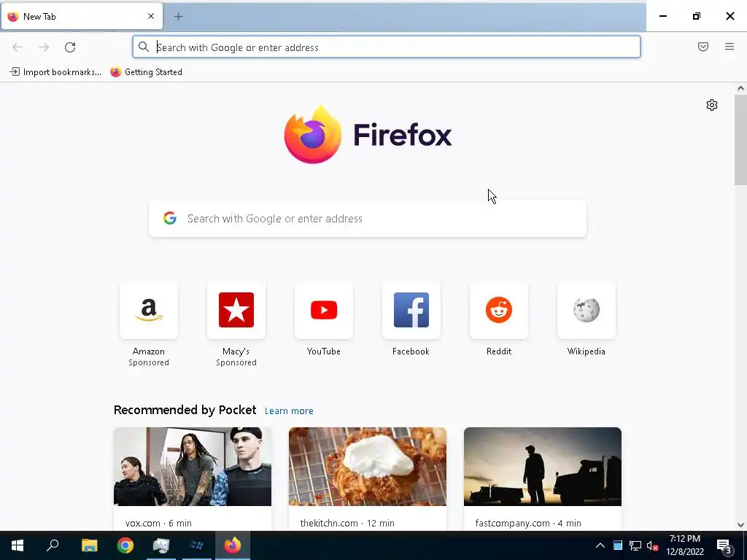Select the New Tab tab
Screen dimensions: 747x560
pos(82,17)
